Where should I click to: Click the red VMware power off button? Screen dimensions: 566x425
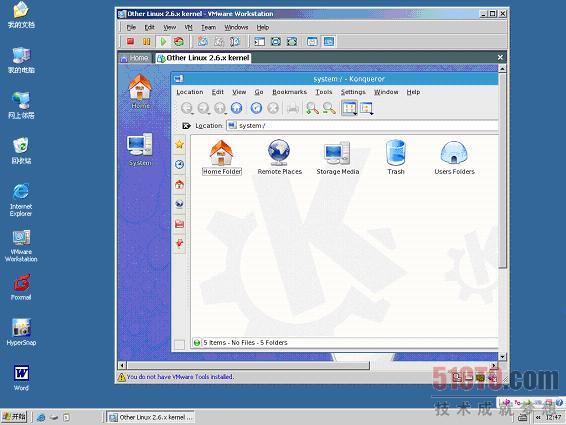(x=130, y=42)
